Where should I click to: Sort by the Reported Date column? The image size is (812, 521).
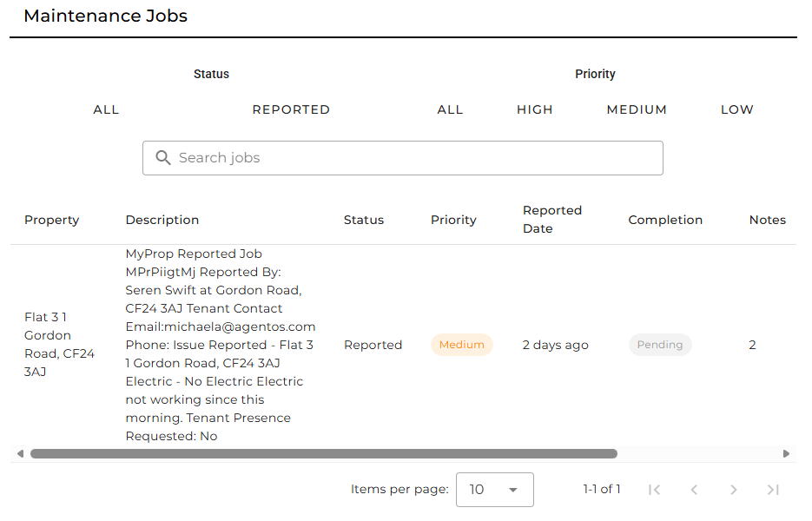pos(552,220)
